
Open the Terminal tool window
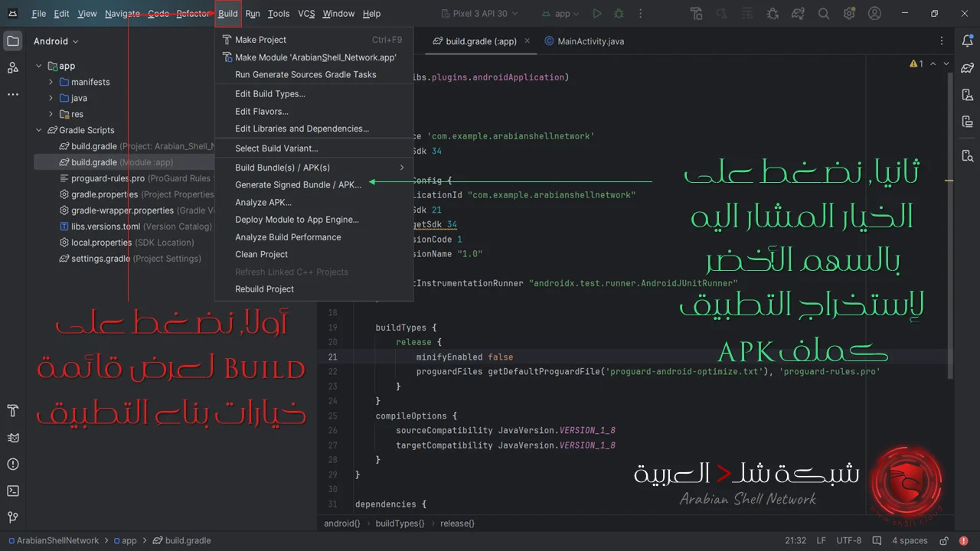point(13,491)
